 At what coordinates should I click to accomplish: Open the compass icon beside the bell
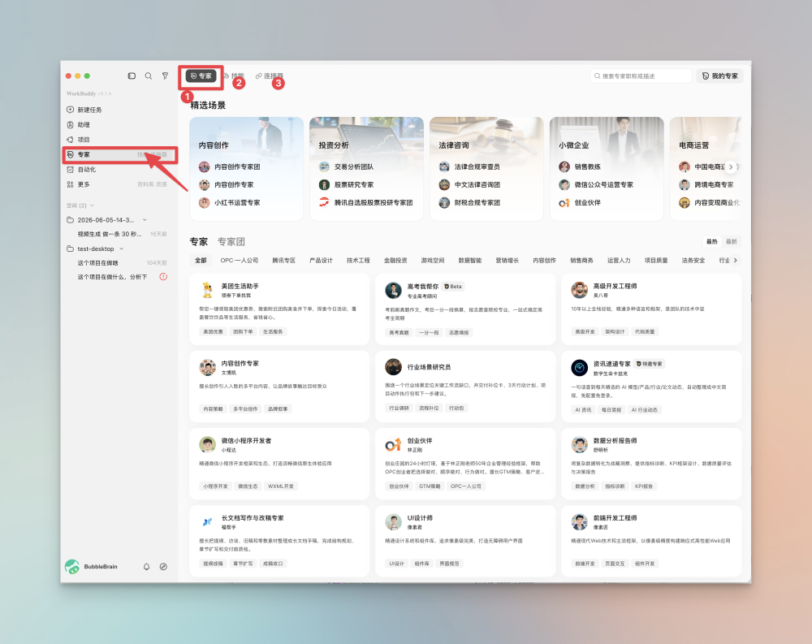pos(163,567)
